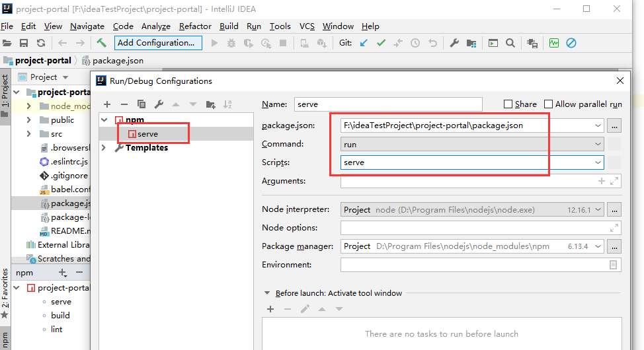The height and width of the screenshot is (350, 644).
Task: Open the Package manager dropdown
Action: coord(598,246)
